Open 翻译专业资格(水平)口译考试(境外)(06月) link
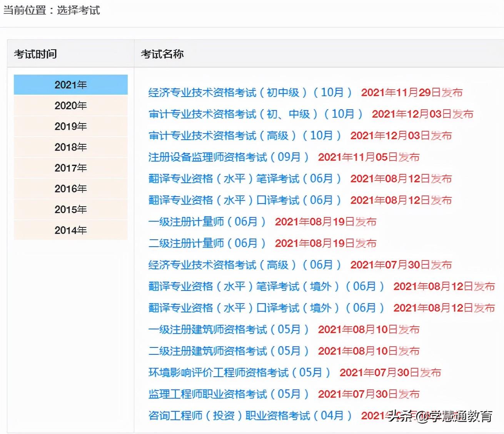This screenshot has height=434, width=504. tap(266, 308)
